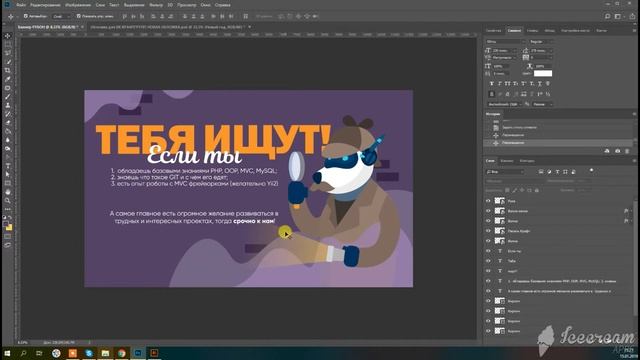Image resolution: width=640 pixels, height=360 pixels.
Task: Select the Crop tool
Action: pos(8,71)
